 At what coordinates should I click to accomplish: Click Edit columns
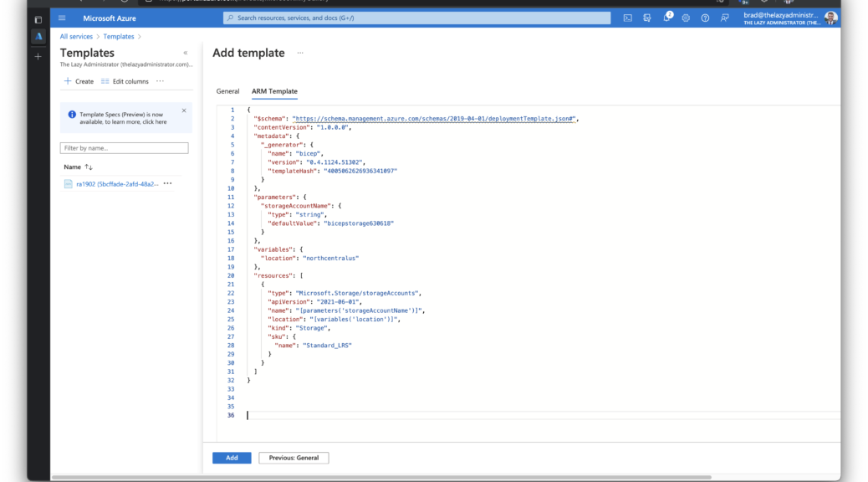[125, 81]
